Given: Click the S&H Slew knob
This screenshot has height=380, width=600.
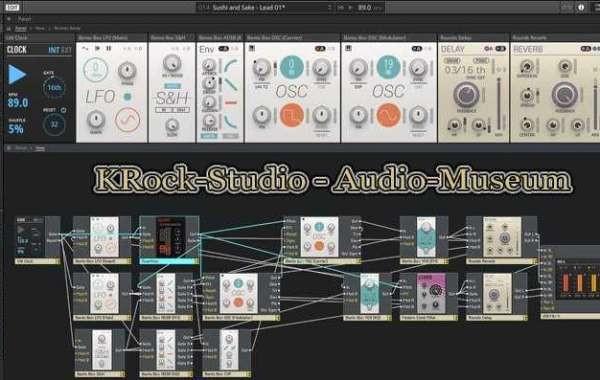Looking at the screenshot, I should click(172, 126).
